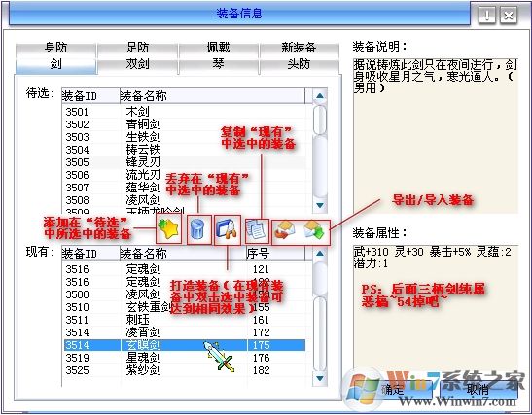Screen dimensions: 532x415
Task: Select 3514 凌霄剑 row number 172
Action: tap(185, 332)
